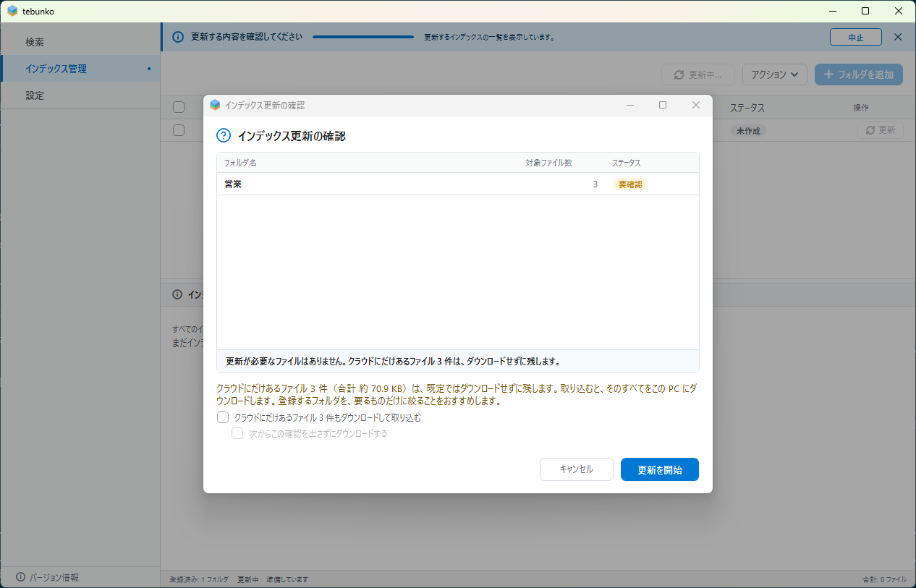Click the 対象ファイル数 column header
916x588 pixels.
coord(548,163)
